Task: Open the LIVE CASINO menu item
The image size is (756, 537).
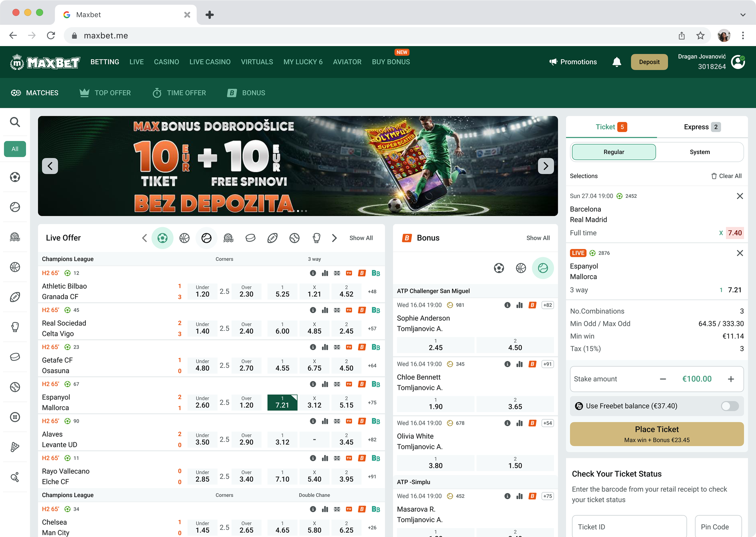Action: click(x=210, y=62)
